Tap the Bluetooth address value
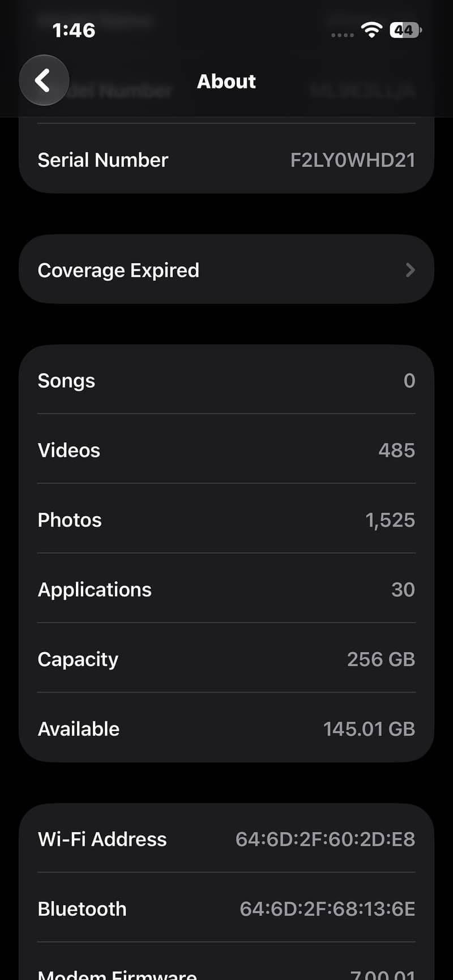The width and height of the screenshot is (453, 980). [x=327, y=909]
